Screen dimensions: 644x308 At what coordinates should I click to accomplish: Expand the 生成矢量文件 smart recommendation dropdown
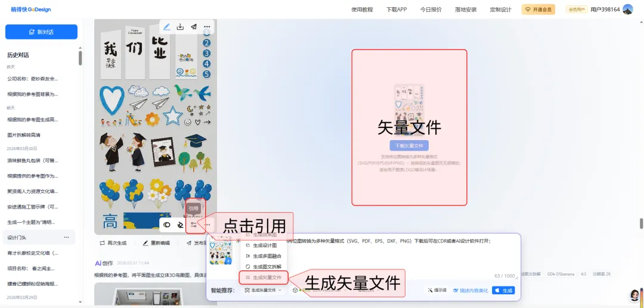263,290
